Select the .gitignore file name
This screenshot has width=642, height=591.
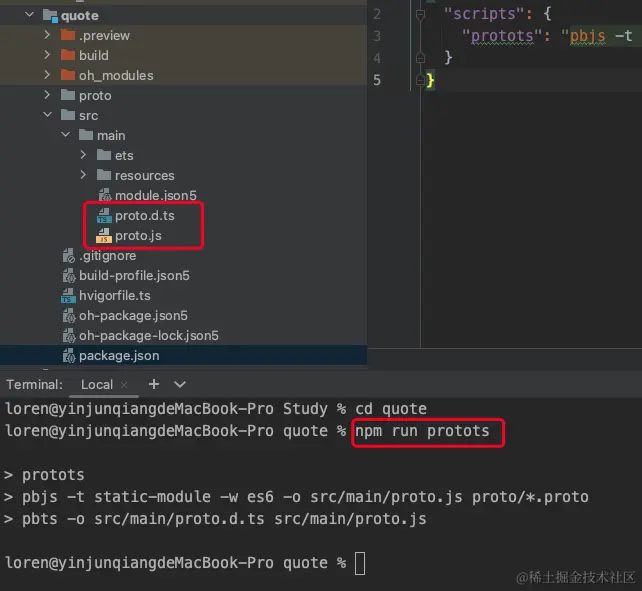[x=108, y=256]
